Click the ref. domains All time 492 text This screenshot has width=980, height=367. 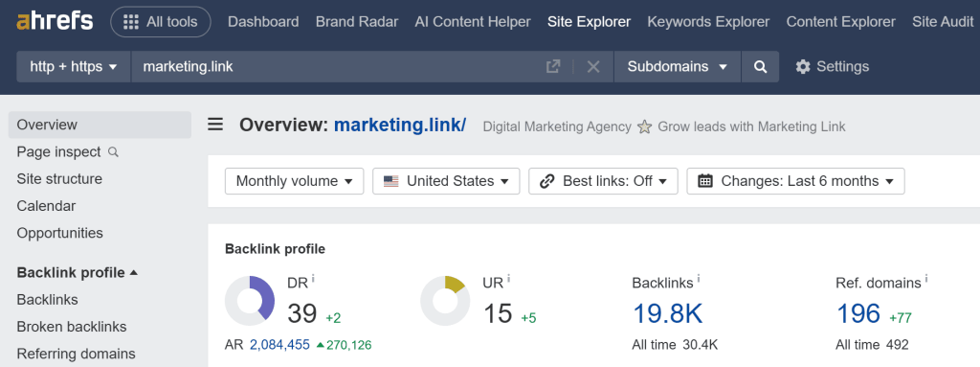tap(872, 344)
